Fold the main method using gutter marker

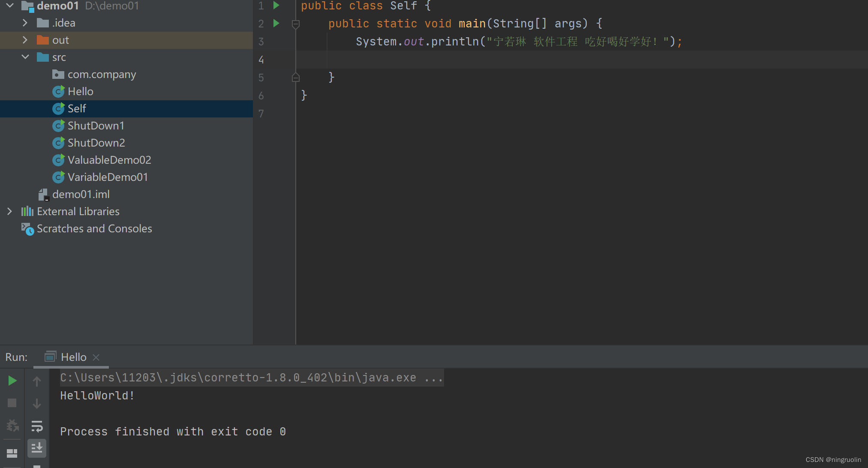(295, 24)
